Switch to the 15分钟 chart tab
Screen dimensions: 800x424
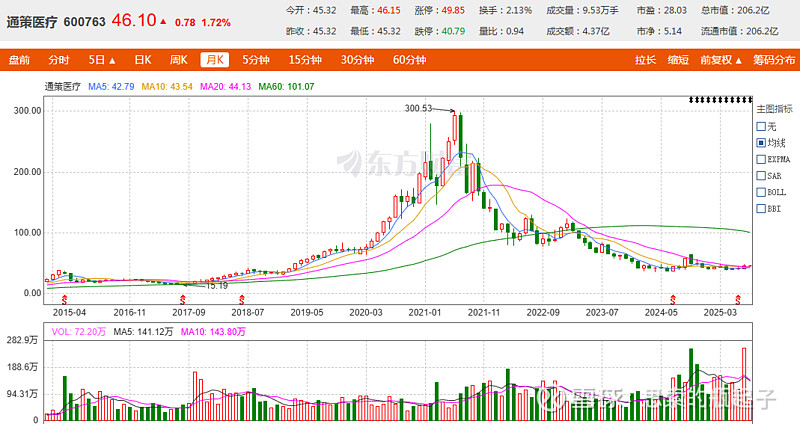pyautogui.click(x=305, y=60)
